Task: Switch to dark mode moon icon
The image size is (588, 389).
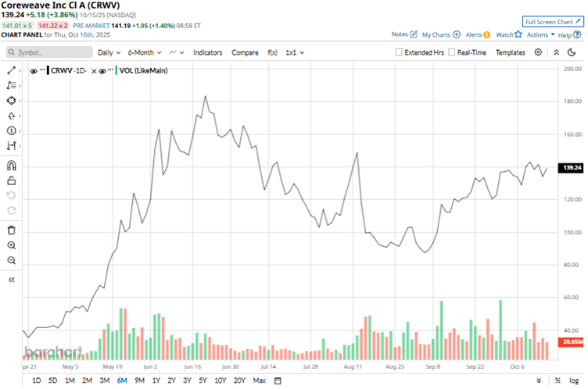Action: point(572,52)
